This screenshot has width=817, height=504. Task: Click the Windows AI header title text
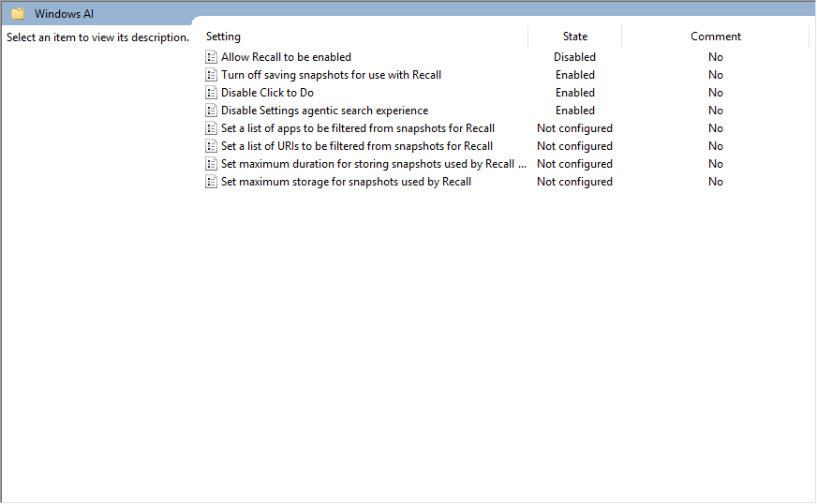tap(64, 14)
